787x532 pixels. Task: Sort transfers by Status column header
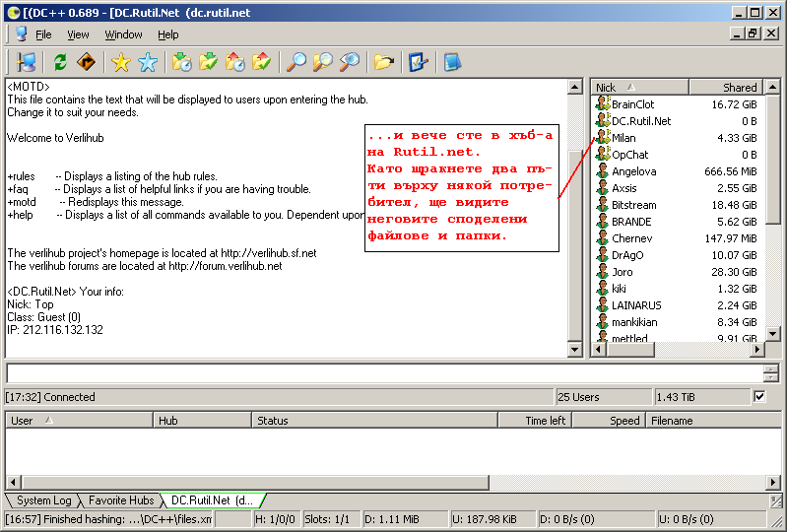374,421
